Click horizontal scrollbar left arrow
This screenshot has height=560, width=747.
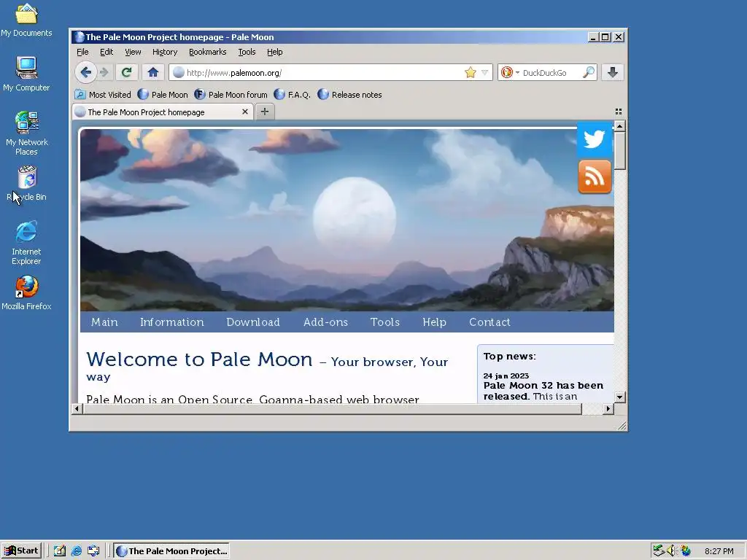77,408
